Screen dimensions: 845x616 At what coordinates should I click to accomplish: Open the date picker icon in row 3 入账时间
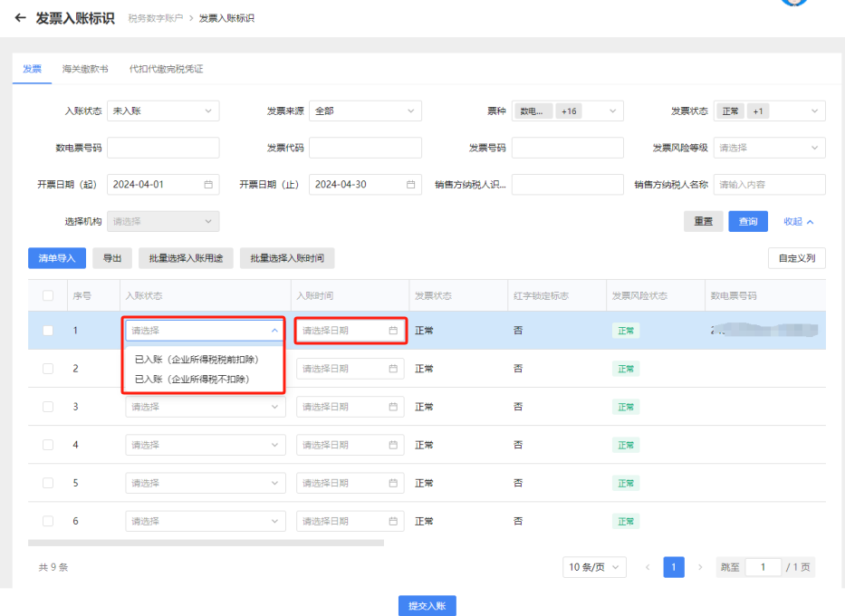394,406
